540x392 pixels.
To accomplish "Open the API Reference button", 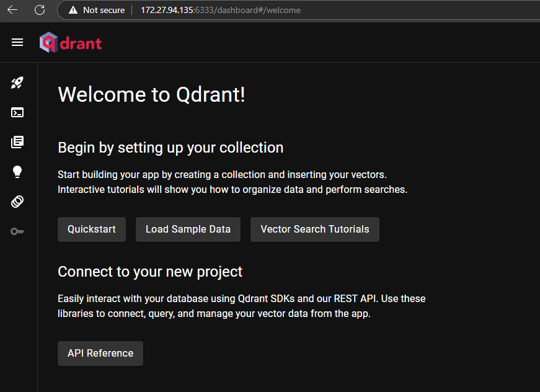I will coord(100,354).
